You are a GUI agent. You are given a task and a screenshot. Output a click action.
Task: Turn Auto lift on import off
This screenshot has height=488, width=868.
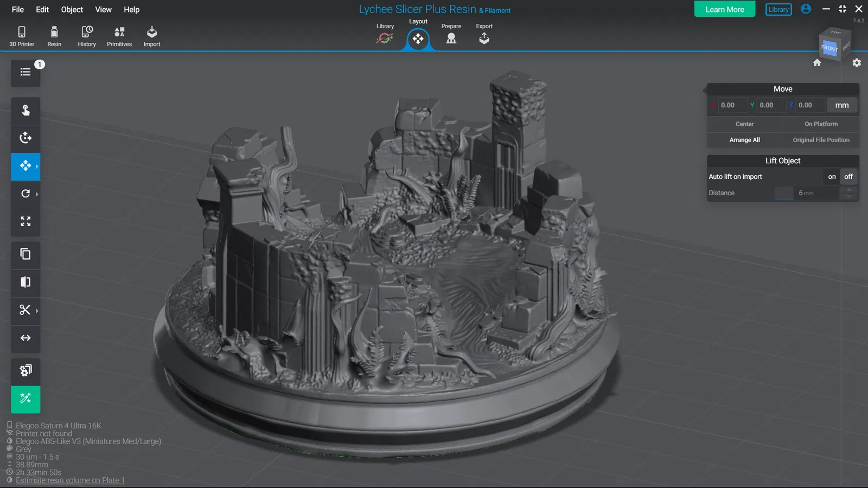click(x=848, y=177)
